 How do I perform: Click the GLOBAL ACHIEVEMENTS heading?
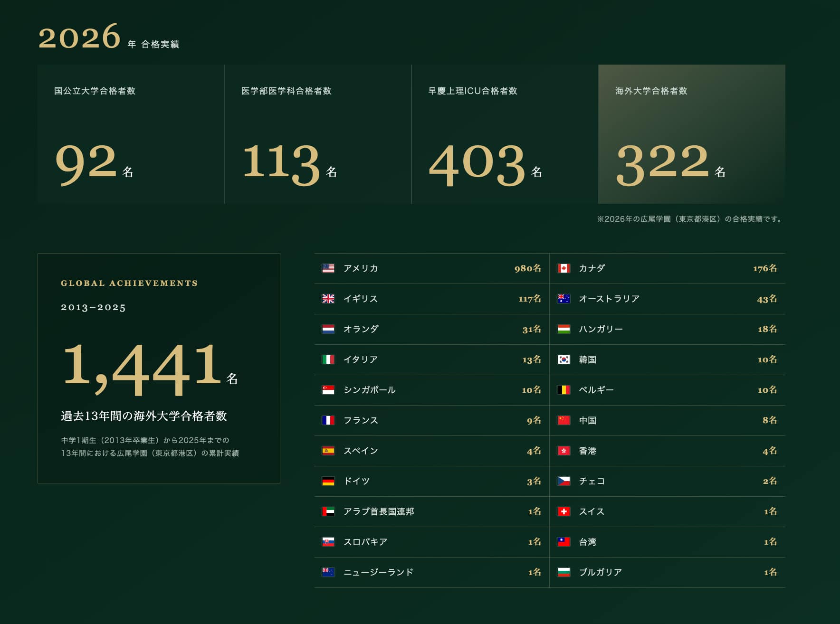coord(129,283)
